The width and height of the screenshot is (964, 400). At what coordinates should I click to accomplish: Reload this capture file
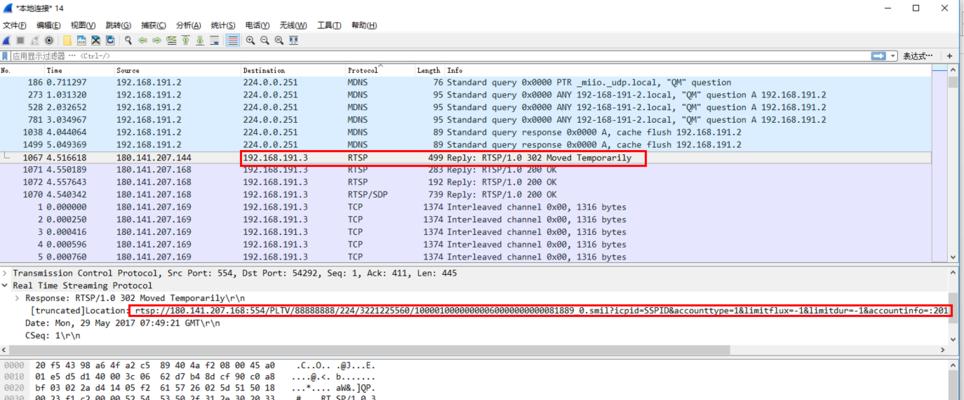pos(110,41)
